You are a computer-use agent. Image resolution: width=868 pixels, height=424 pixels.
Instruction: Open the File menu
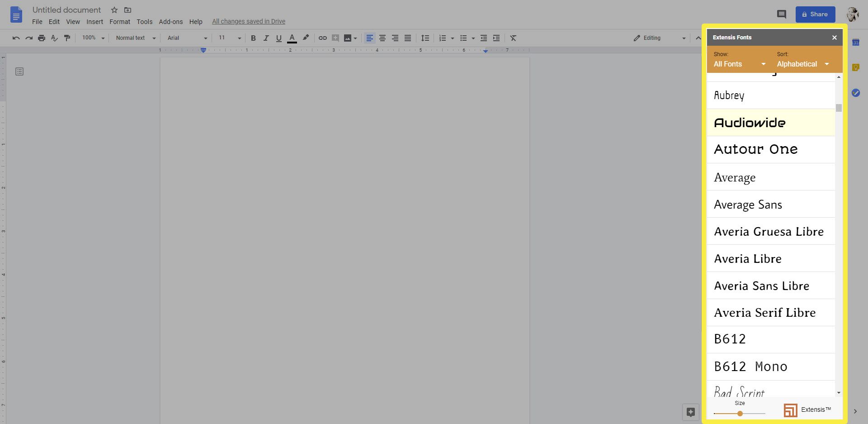click(37, 22)
